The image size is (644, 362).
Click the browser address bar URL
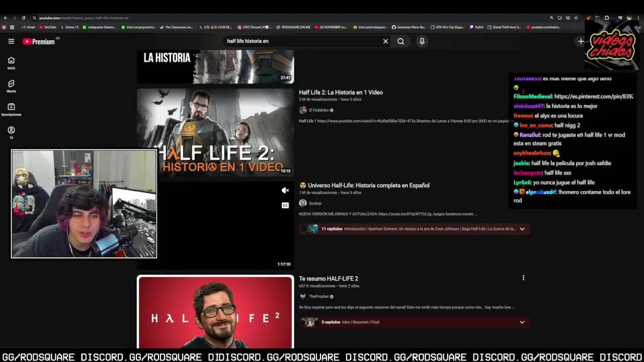pos(84,18)
